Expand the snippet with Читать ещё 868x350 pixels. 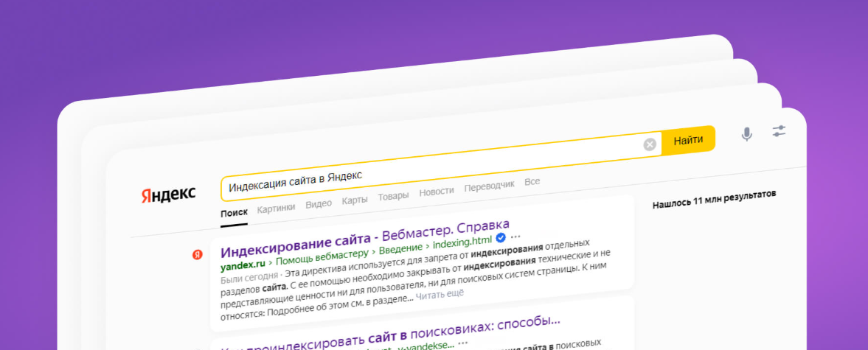(440, 295)
